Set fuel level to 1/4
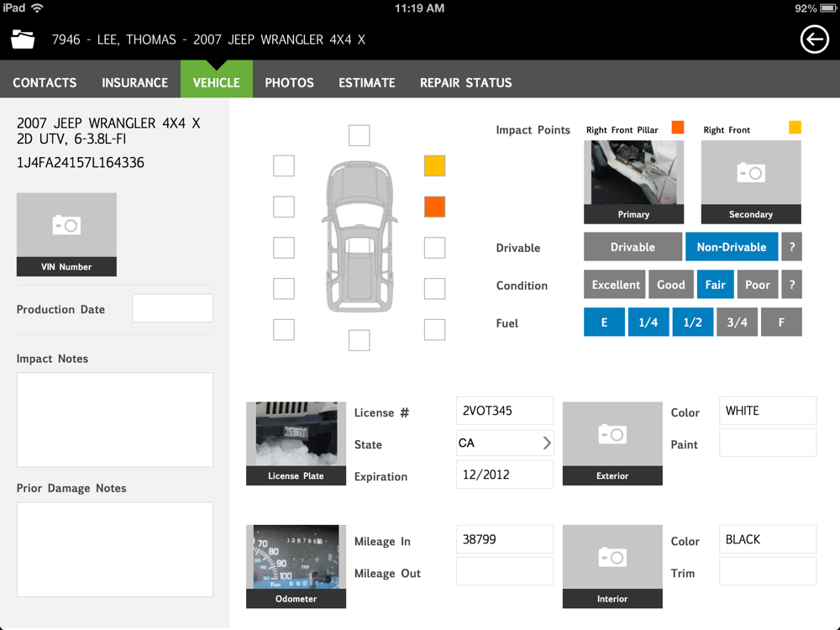Image resolution: width=840 pixels, height=630 pixels. 648,322
